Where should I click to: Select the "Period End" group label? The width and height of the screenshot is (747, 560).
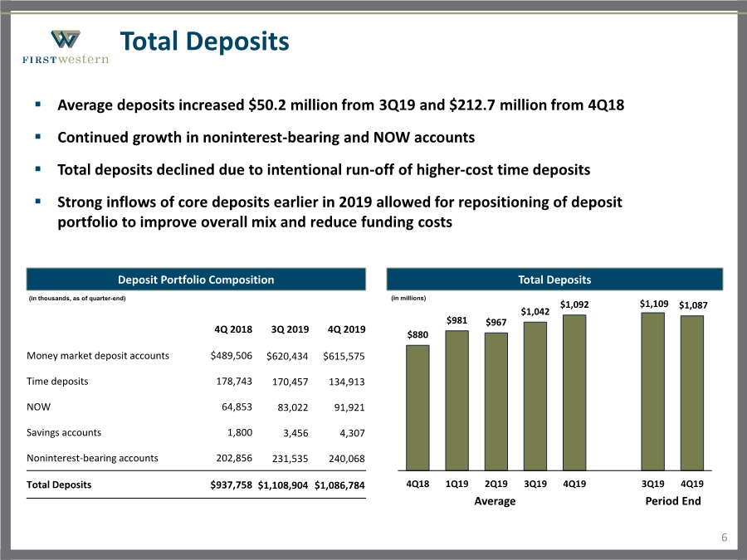pos(672,501)
